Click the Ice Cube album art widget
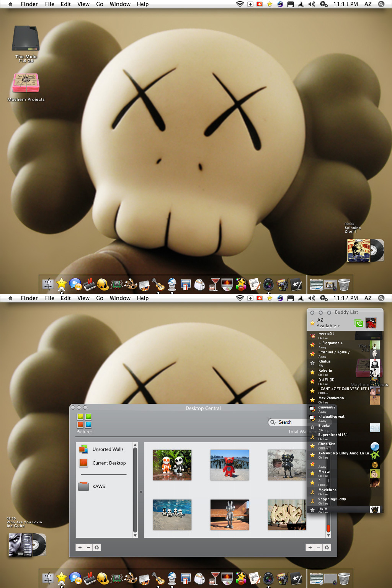The height and width of the screenshot is (588, 392). click(27, 545)
